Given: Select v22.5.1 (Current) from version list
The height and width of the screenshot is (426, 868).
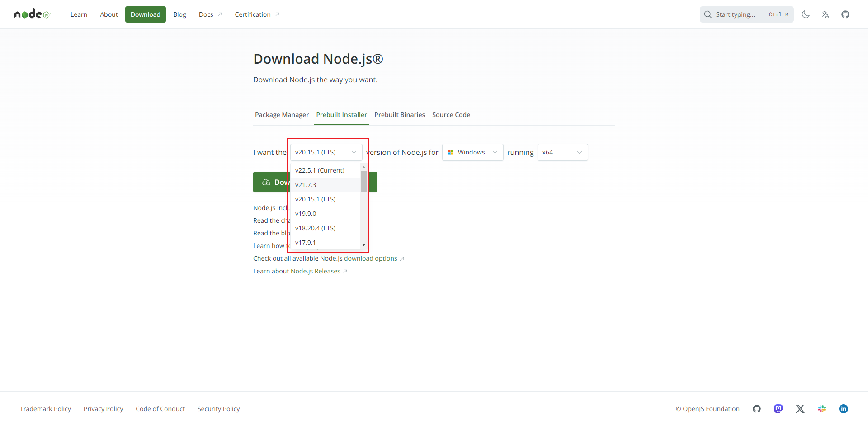Looking at the screenshot, I should point(320,170).
